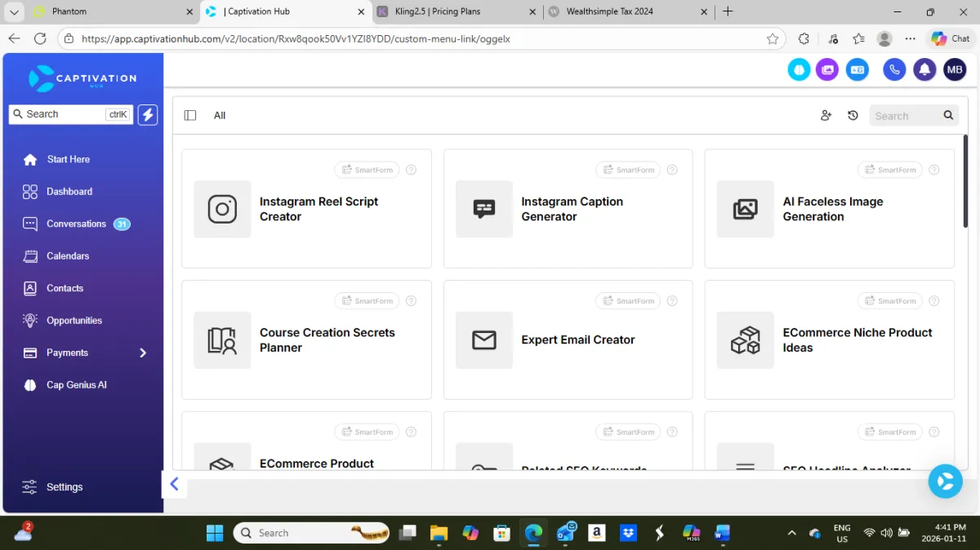Open the MB profile avatar menu
The height and width of the screenshot is (550, 980).
(955, 70)
